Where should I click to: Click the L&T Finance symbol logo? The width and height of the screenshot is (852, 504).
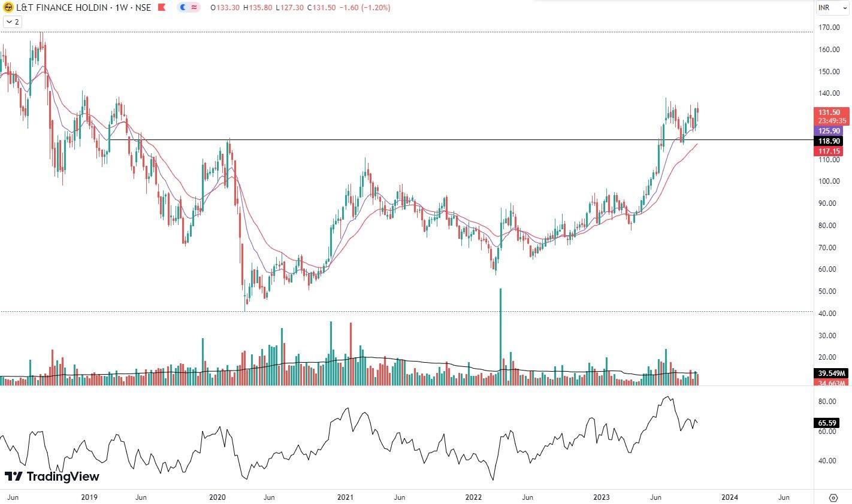tap(8, 8)
